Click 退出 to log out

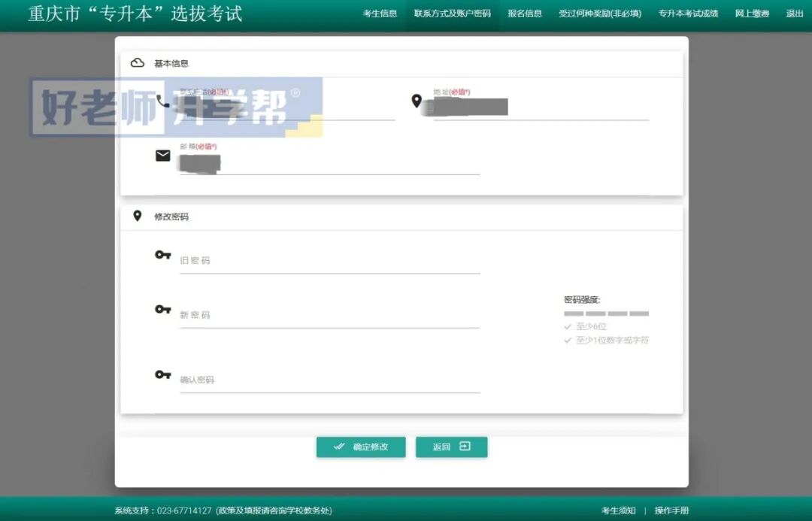pyautogui.click(x=794, y=14)
